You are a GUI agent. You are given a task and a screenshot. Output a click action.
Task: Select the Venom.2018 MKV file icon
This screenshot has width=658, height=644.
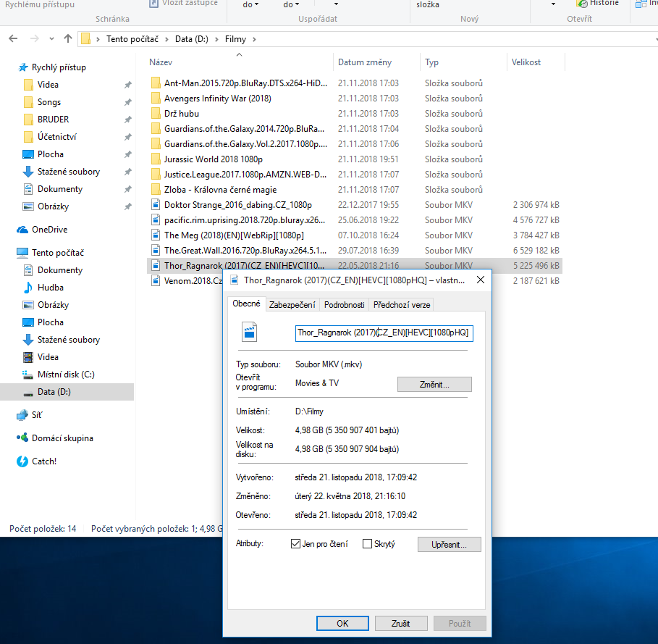[155, 281]
